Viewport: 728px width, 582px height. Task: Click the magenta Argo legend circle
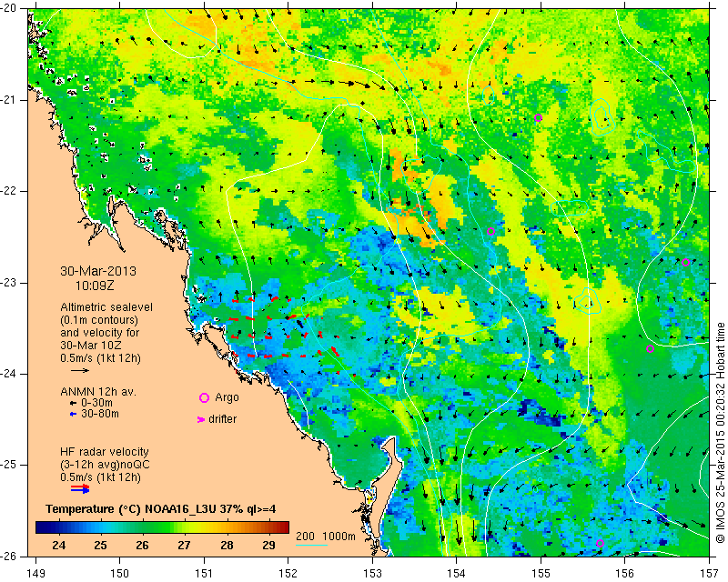coord(204,397)
